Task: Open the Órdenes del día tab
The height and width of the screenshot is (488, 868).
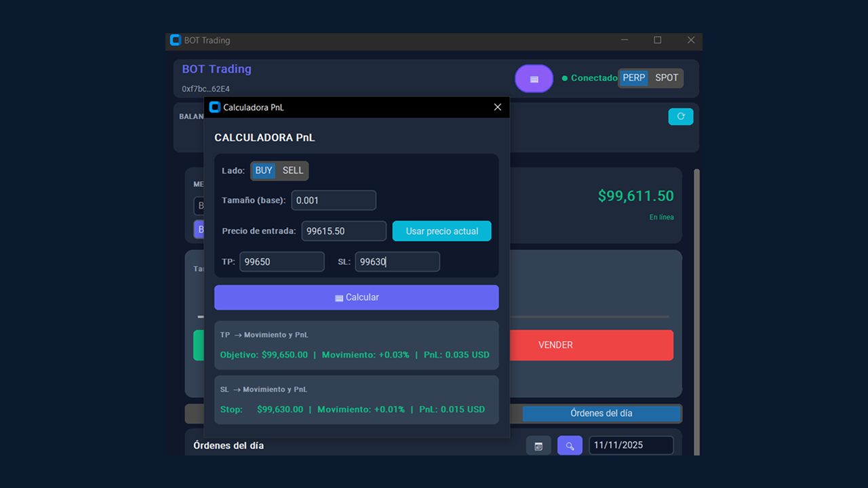Action: click(601, 413)
